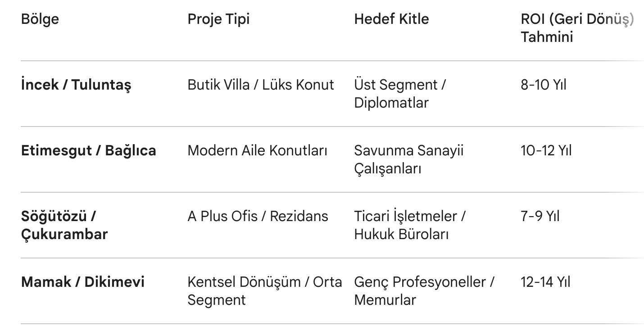Click the Bölge column header
This screenshot has width=644, height=326.
point(40,19)
